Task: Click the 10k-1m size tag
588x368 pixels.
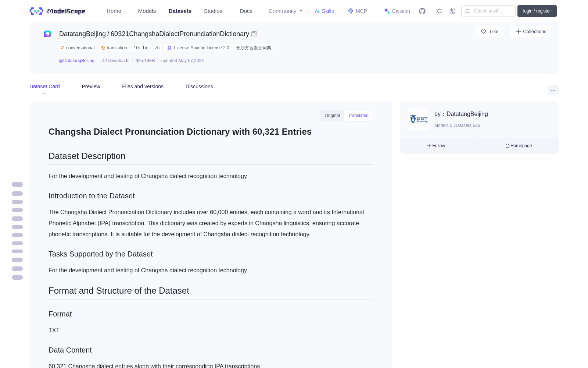Action: 141,48
